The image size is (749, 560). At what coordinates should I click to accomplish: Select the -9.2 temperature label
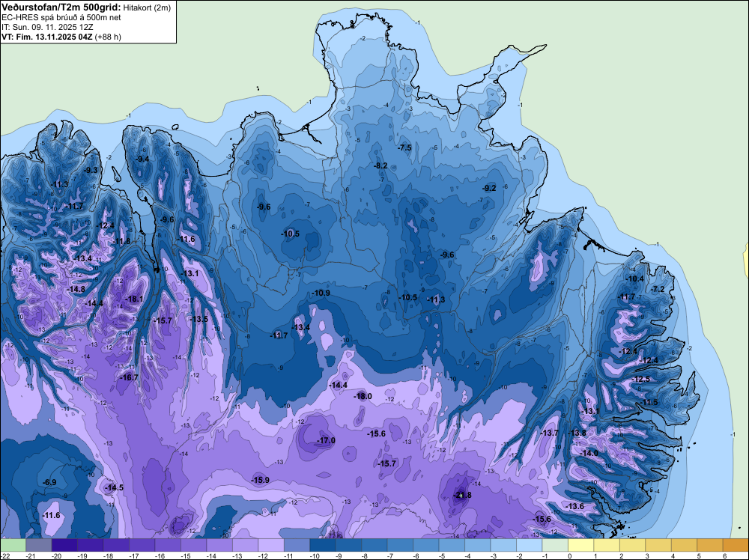point(490,188)
